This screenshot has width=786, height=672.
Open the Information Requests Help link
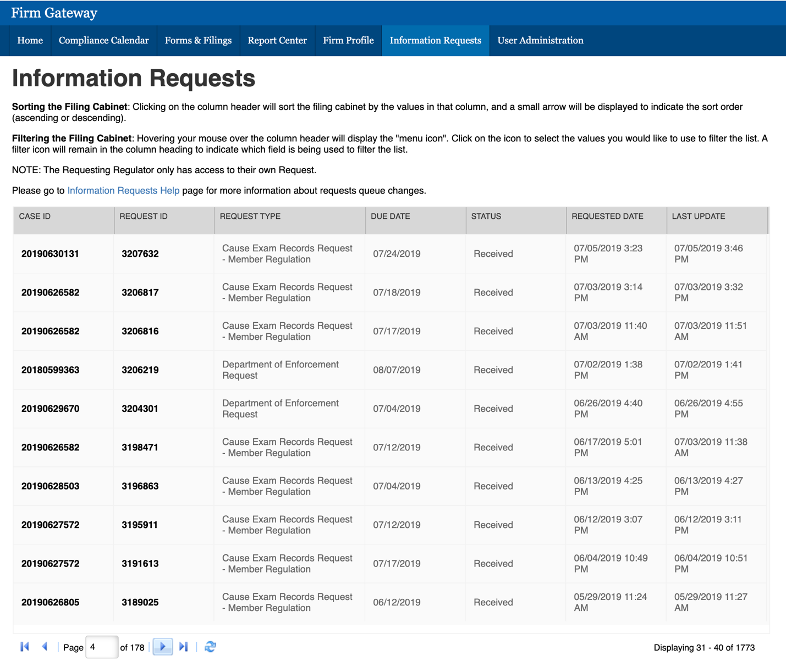(123, 191)
